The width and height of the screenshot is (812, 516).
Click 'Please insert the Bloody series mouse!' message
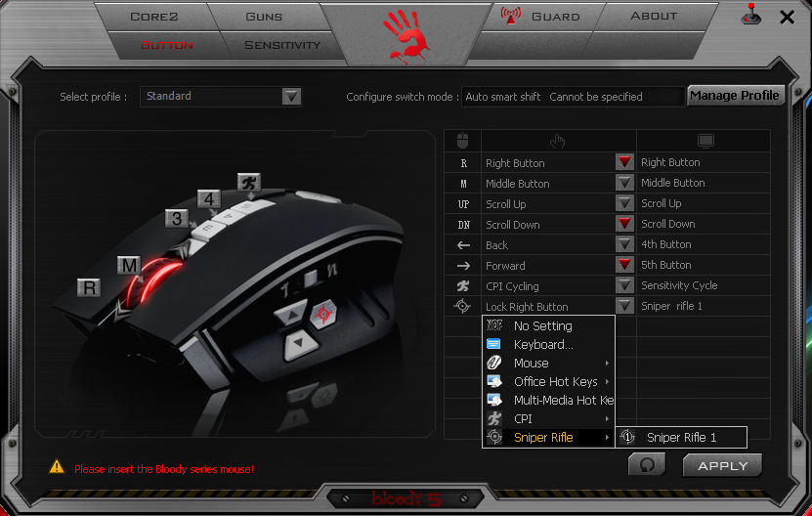tap(164, 469)
